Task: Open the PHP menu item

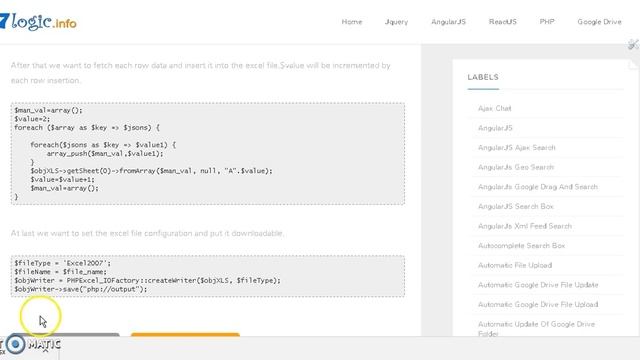Action: pos(547,22)
